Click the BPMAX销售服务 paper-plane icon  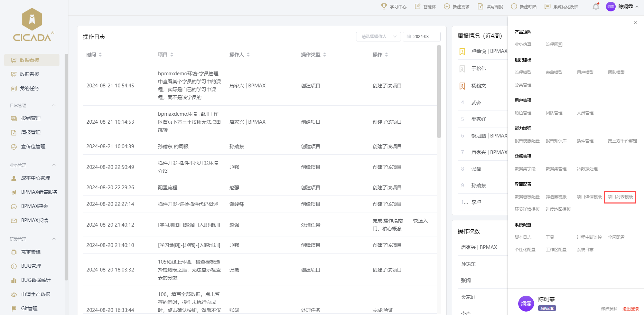pyautogui.click(x=14, y=192)
